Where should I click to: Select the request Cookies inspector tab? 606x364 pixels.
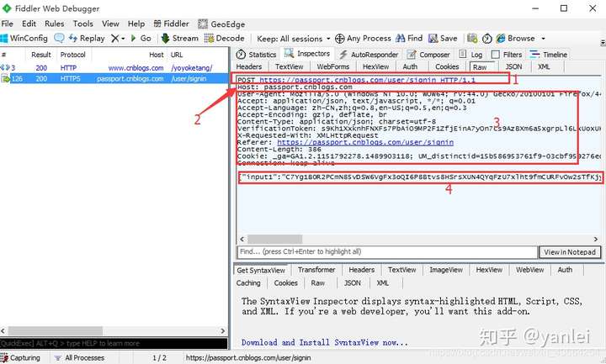[447, 66]
